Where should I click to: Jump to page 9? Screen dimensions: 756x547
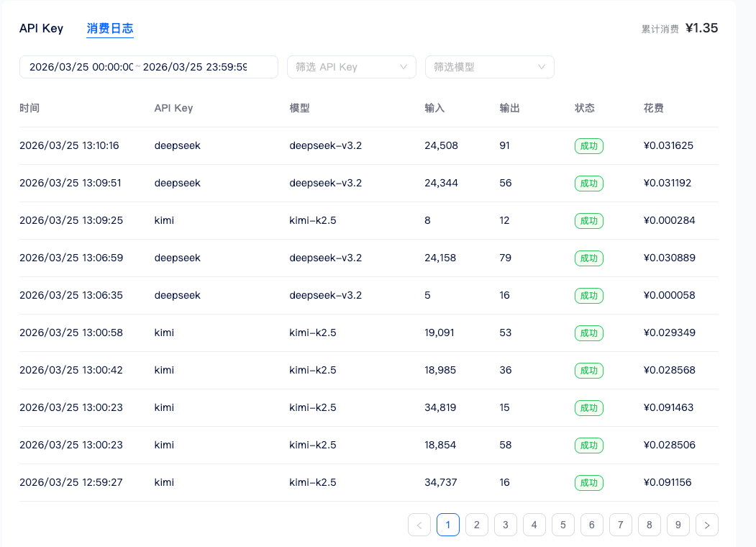(678, 525)
